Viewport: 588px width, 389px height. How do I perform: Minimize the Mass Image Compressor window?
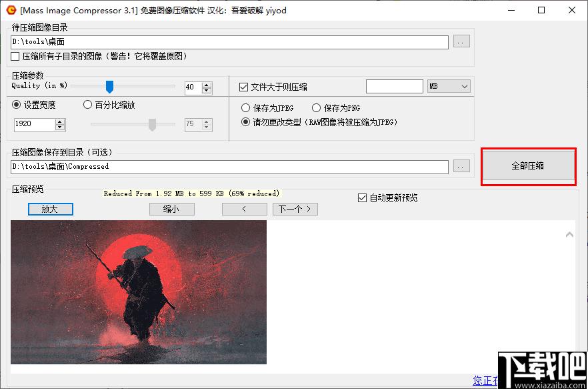point(511,10)
